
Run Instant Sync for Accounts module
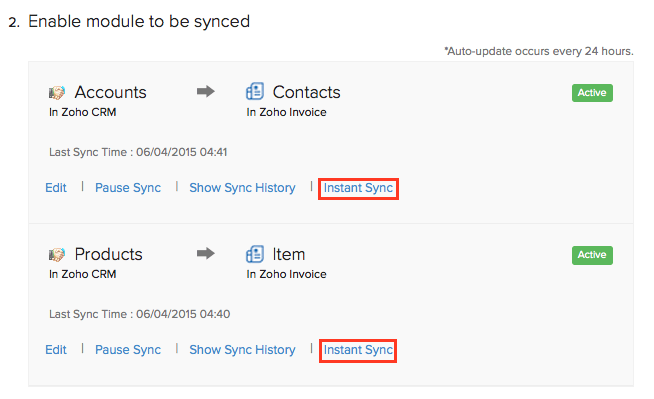coord(358,188)
